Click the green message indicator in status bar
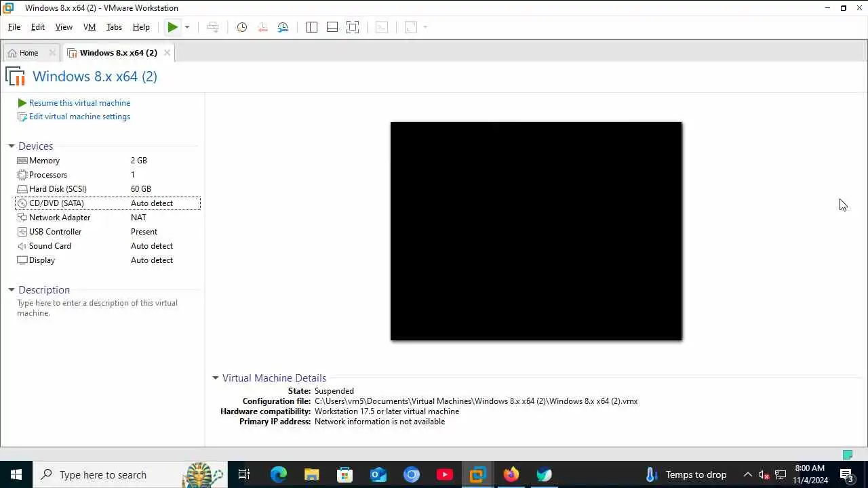Image resolution: width=868 pixels, height=488 pixels. click(x=847, y=454)
